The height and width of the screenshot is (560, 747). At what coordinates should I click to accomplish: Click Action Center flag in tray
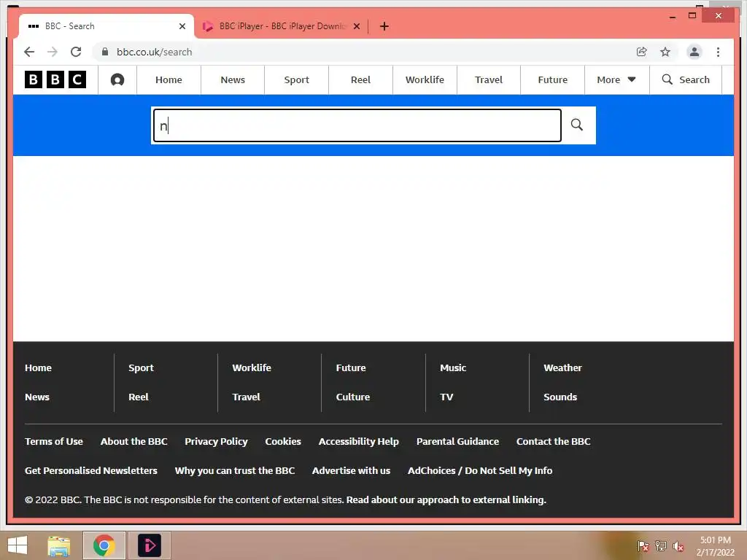(643, 546)
